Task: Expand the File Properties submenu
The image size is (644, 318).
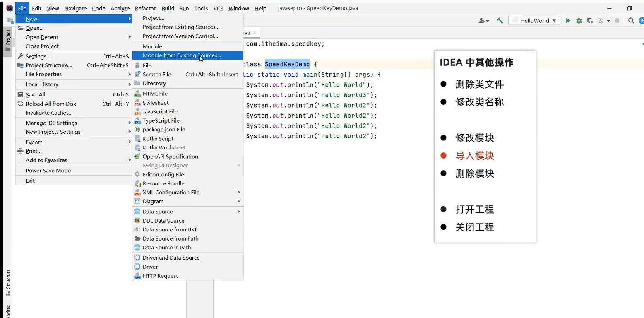Action: [74, 74]
